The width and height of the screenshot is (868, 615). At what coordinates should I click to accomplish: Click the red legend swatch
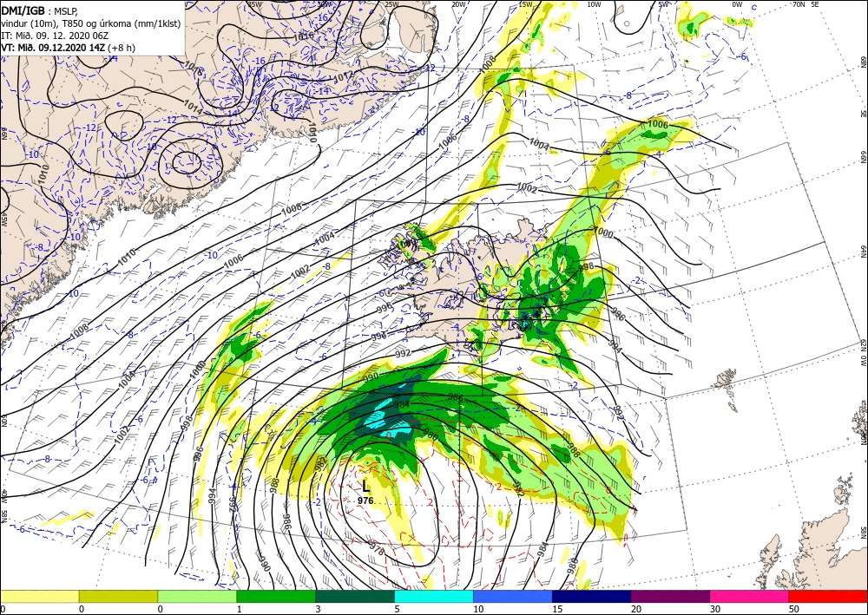(x=828, y=596)
